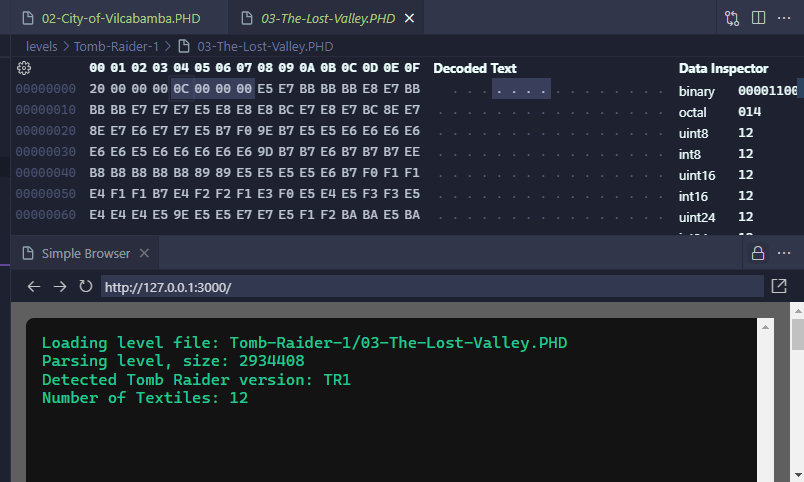804x482 pixels.
Task: Open page in external browser
Action: [779, 286]
